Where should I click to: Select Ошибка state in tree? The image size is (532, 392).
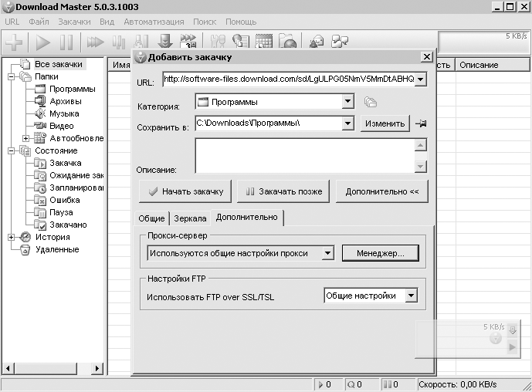64,200
